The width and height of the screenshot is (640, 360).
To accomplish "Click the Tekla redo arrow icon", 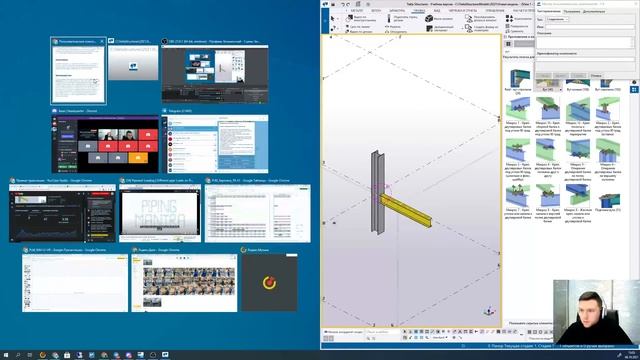I will tap(348, 4).
